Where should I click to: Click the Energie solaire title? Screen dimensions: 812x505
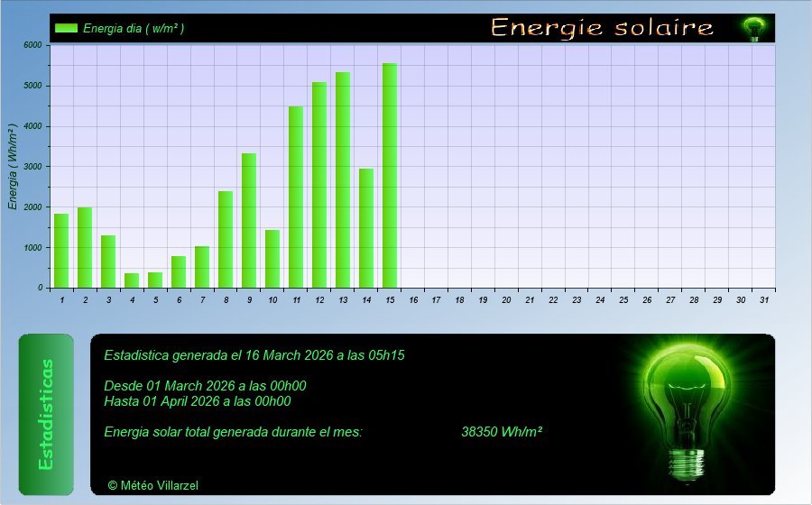pos(602,28)
